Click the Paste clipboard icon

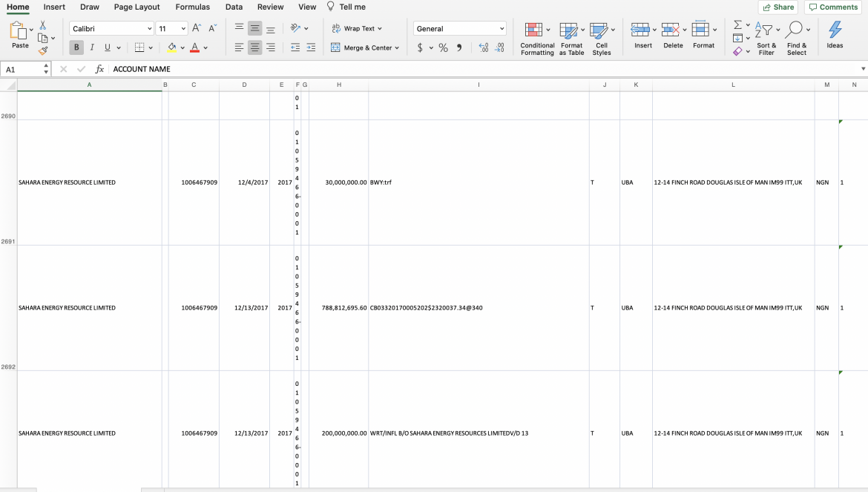tap(19, 31)
